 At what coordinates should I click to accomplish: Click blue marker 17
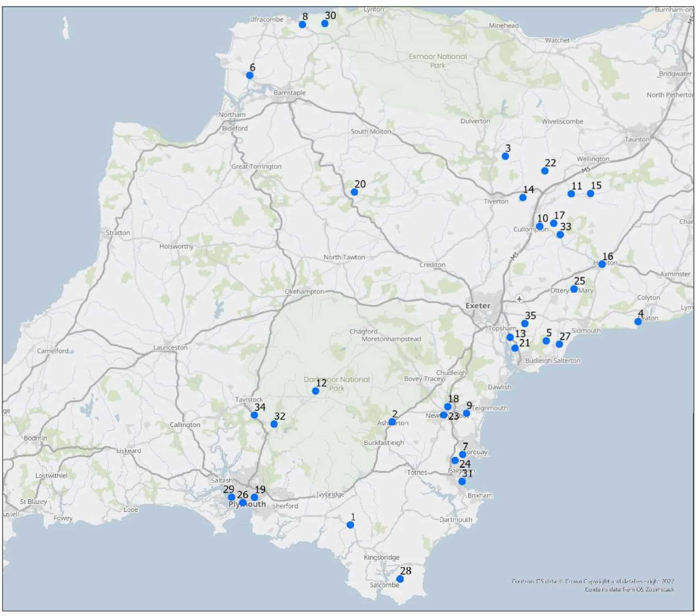point(554,223)
